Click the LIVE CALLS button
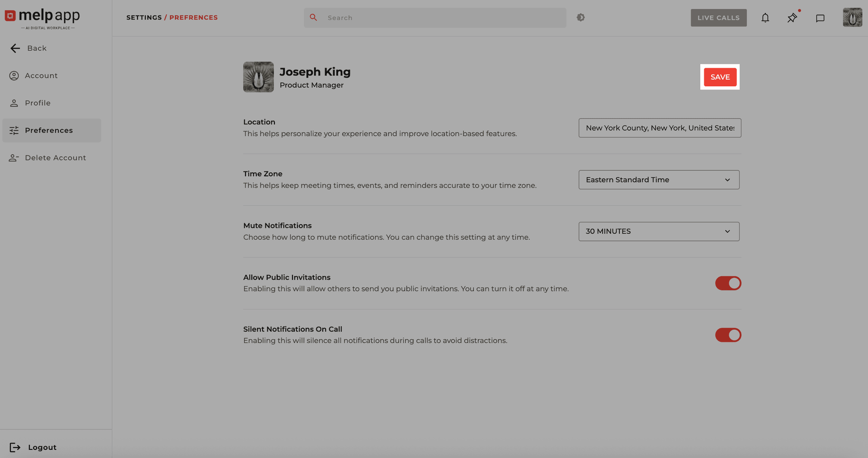 [x=718, y=18]
